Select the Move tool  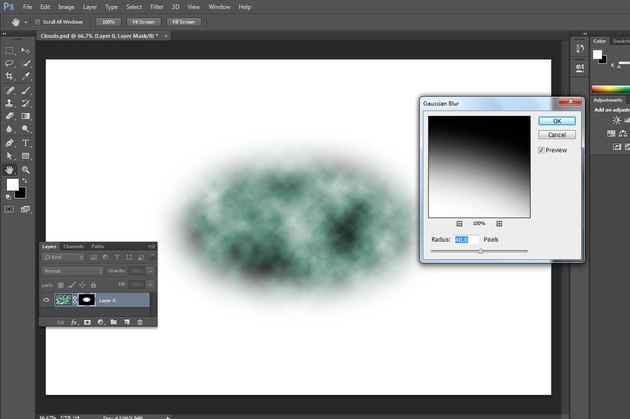tap(26, 50)
